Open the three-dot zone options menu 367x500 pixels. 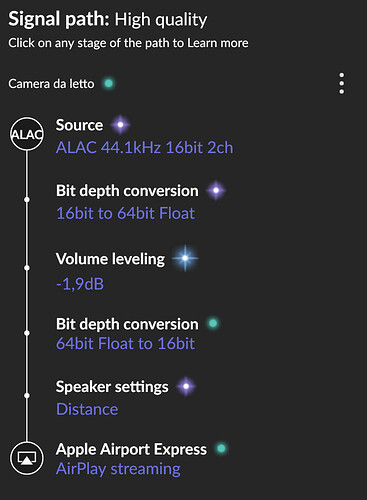point(341,83)
